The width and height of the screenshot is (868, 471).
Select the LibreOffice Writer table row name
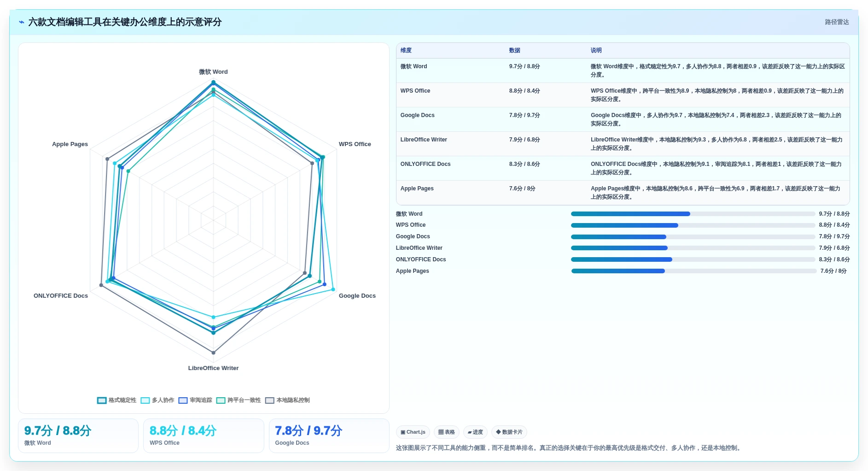(424, 140)
